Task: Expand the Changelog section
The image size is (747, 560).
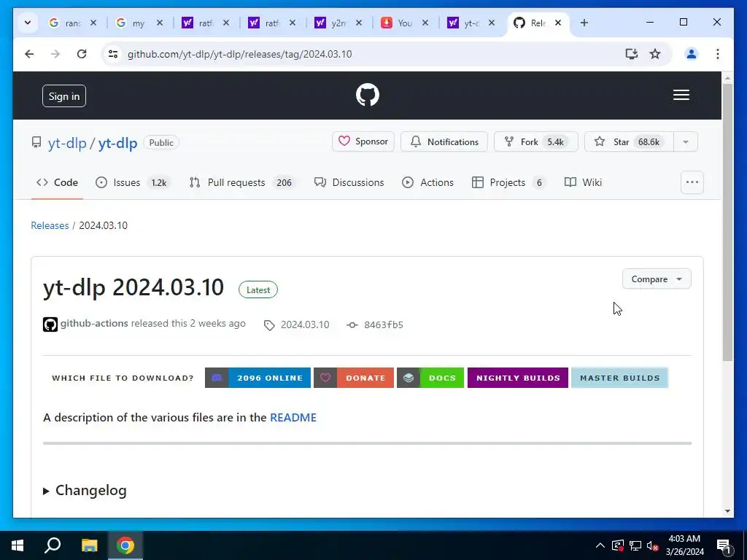Action: [85, 491]
